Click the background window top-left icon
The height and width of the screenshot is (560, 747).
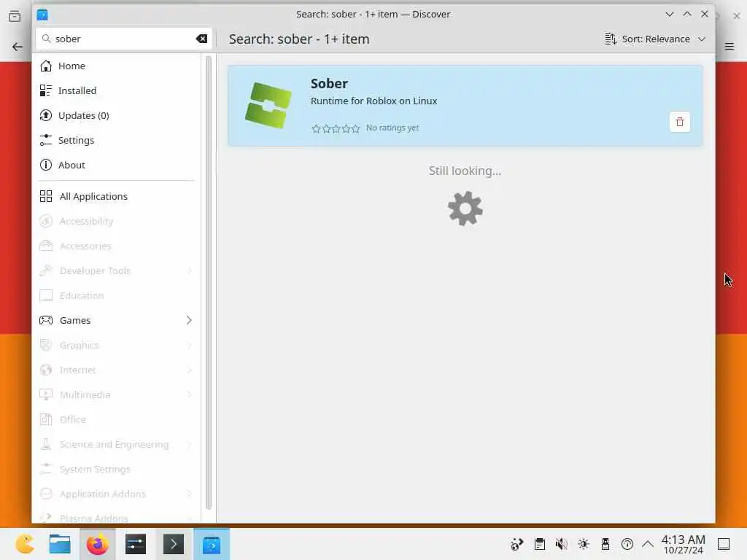15,16
